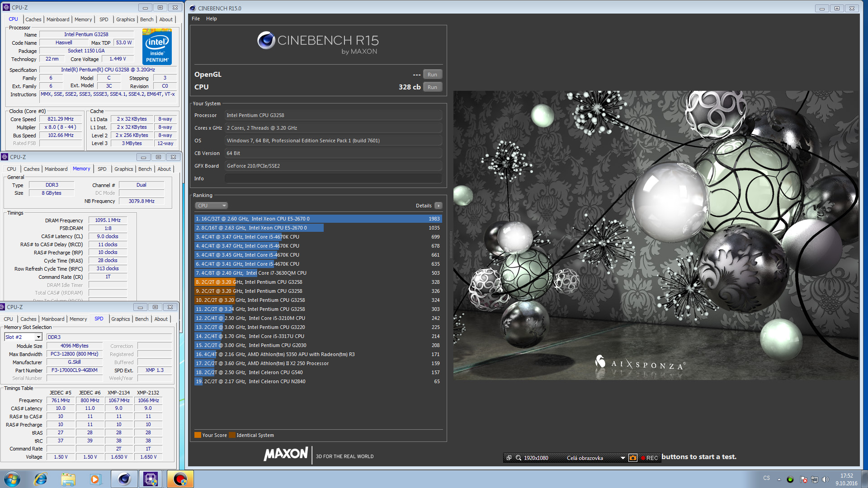Open Windows Media Player from the taskbar
Viewport: 868px width, 488px height.
[95, 479]
